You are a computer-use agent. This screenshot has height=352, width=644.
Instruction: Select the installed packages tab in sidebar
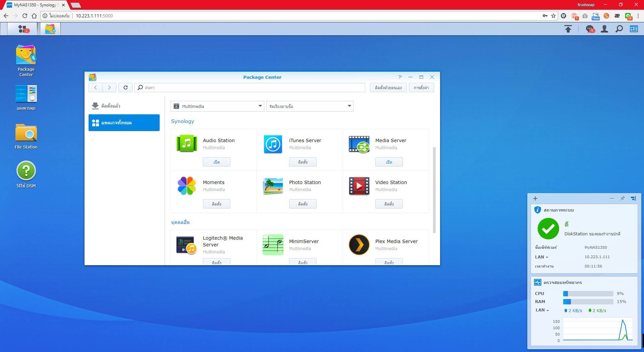(x=124, y=106)
